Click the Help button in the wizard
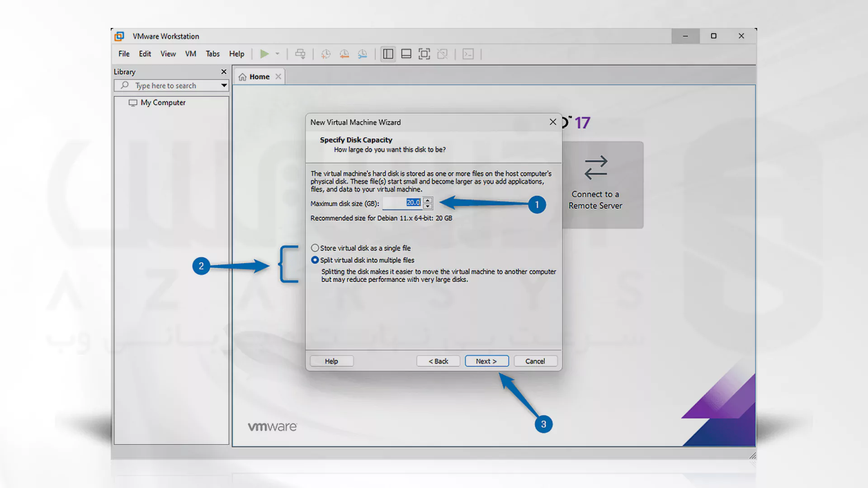Image resolution: width=868 pixels, height=488 pixels. [331, 361]
